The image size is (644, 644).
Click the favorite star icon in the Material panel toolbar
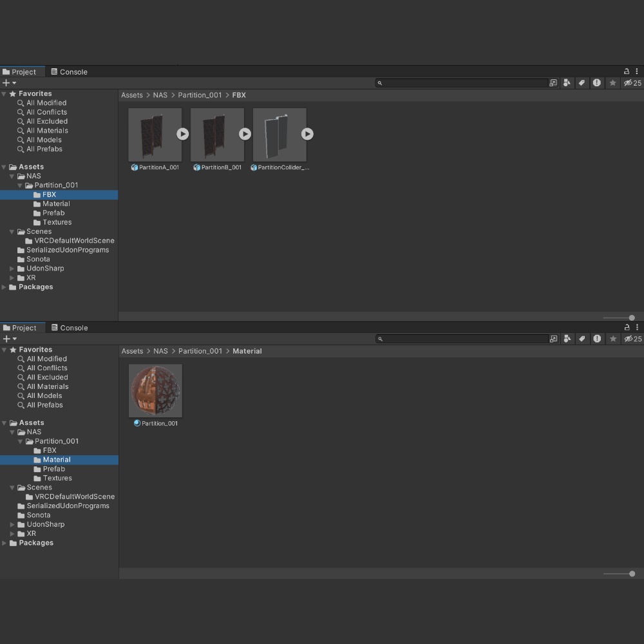[613, 339]
